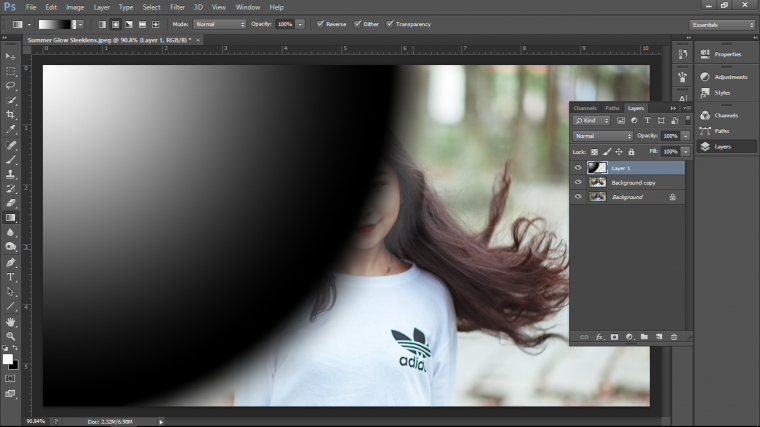Open Layers panel Fill arrow
Screen dimensions: 760x427
685,152
